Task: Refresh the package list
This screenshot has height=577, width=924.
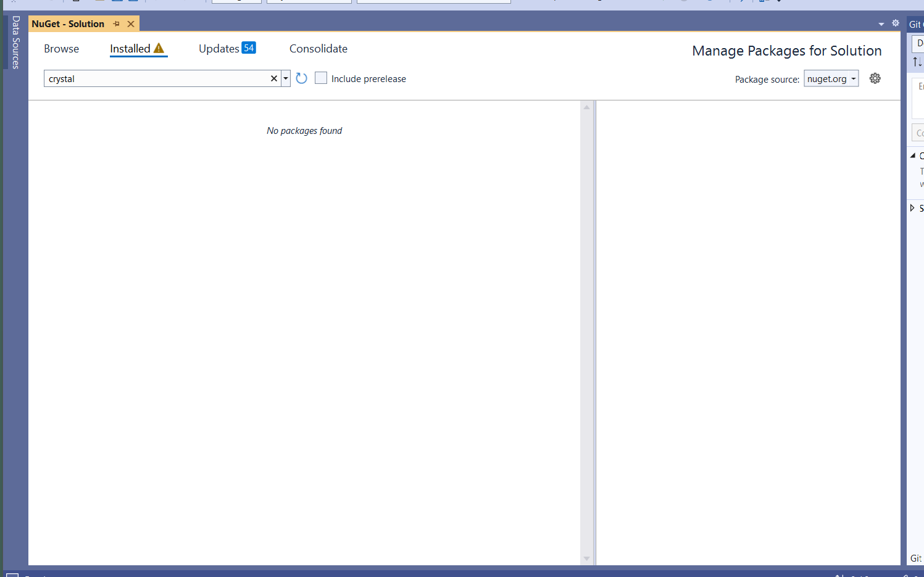Action: pos(301,78)
